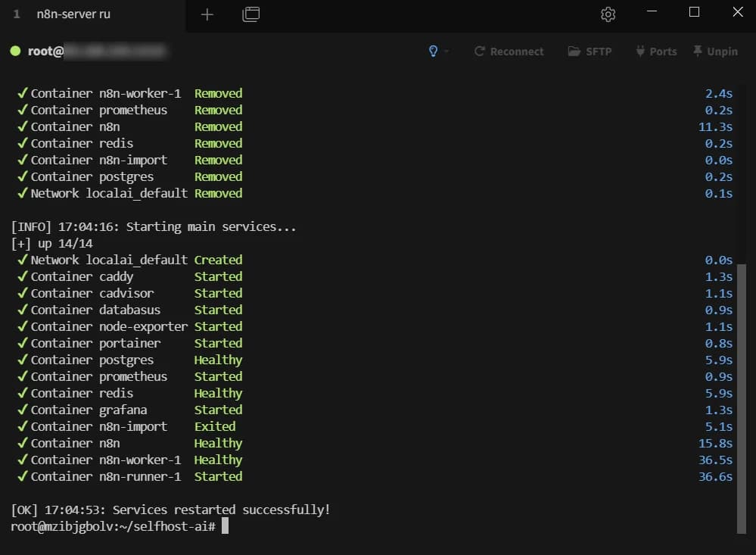Click the 15.8s duration value
Screen dimensions: 756x555
point(715,443)
